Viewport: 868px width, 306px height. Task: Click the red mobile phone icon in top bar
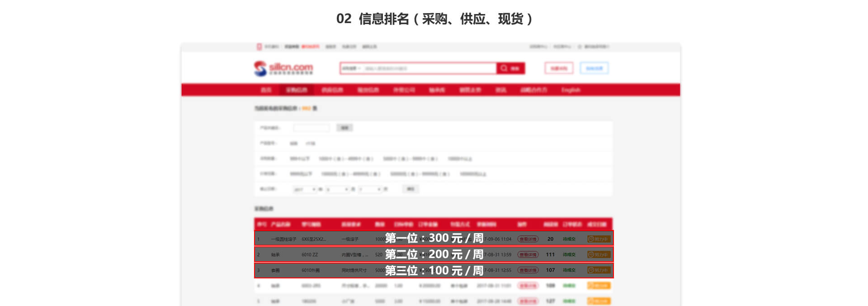tap(259, 47)
